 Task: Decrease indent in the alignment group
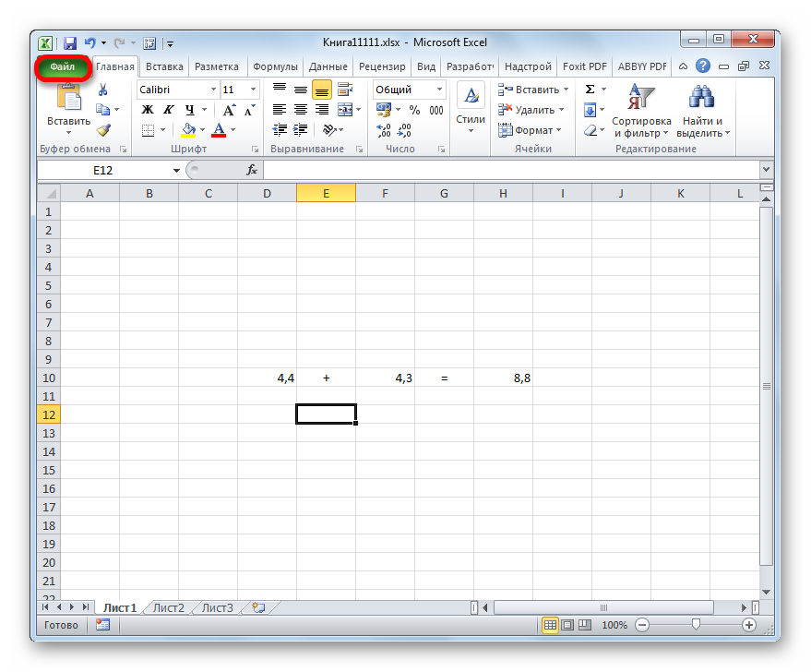click(280, 130)
